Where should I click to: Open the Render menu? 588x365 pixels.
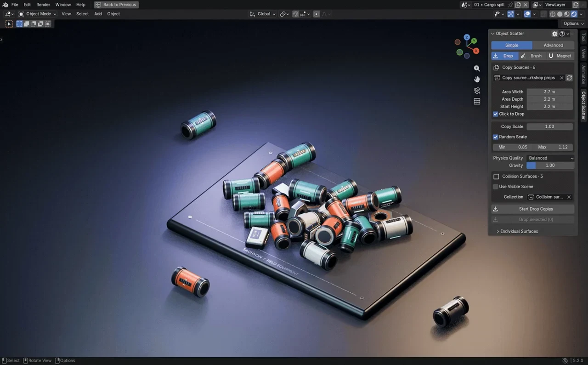43,5
